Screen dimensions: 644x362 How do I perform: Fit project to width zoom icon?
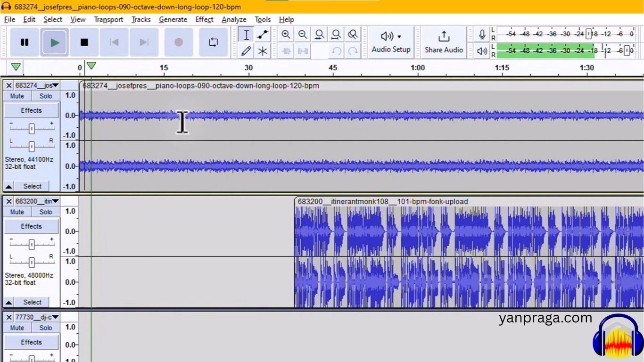pyautogui.click(x=336, y=34)
